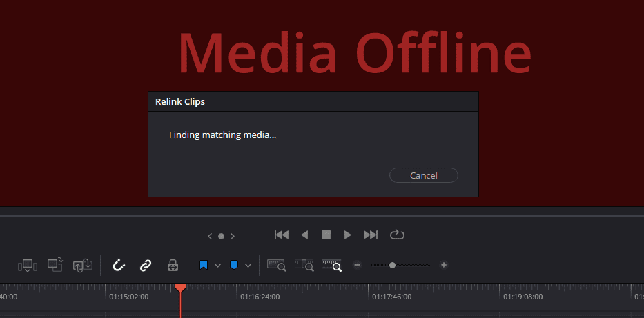Select the Detail Zoom icon

[304, 265]
